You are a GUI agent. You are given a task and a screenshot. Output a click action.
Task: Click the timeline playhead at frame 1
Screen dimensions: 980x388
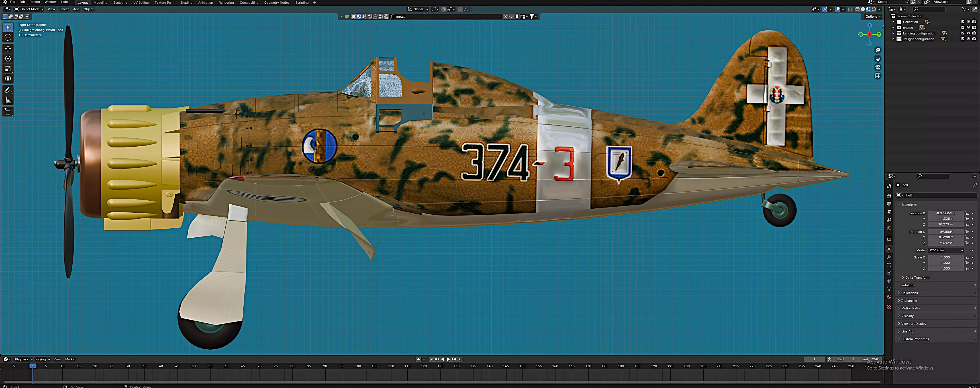tap(33, 366)
